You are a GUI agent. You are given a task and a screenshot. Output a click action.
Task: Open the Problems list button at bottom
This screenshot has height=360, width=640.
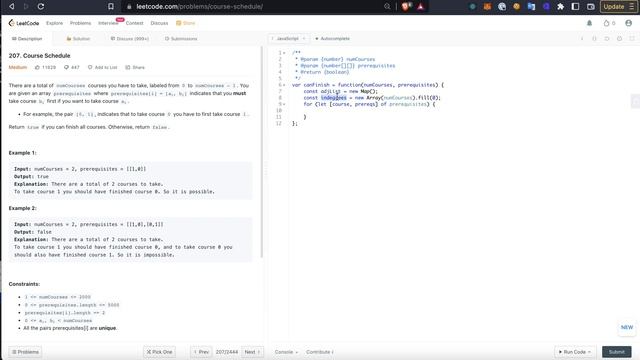(25, 352)
